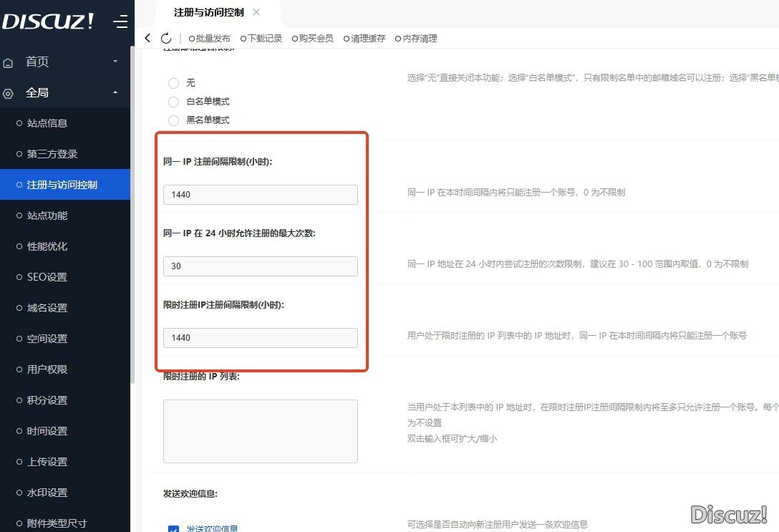Click the 全局 gear icon in sidebar
The width and height of the screenshot is (779, 532).
(9, 94)
